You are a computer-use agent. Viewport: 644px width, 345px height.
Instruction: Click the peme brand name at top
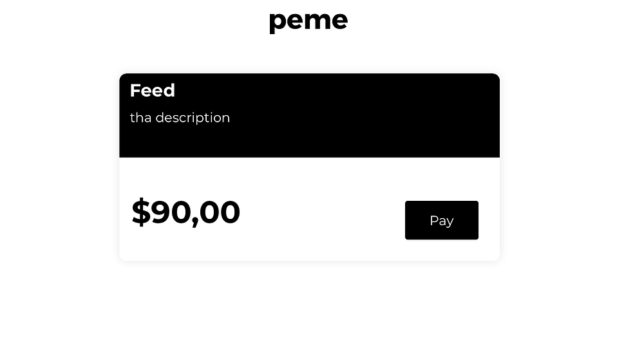point(308,21)
